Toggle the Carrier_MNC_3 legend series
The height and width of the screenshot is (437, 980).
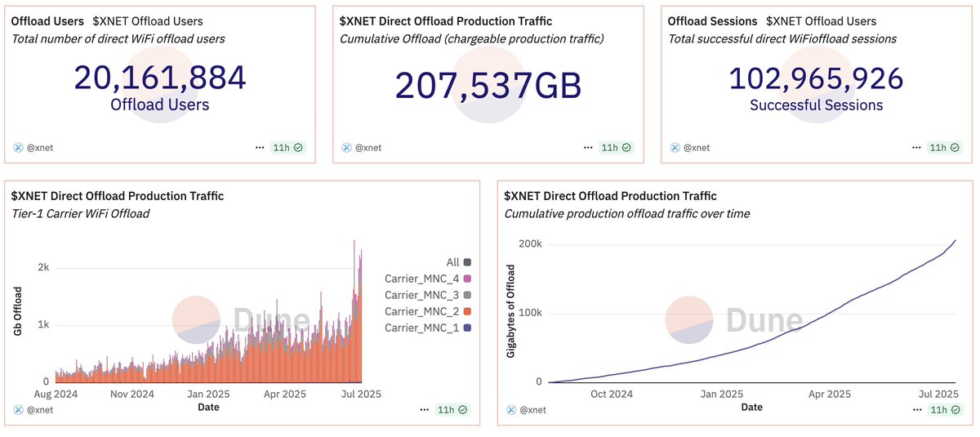[x=429, y=295]
